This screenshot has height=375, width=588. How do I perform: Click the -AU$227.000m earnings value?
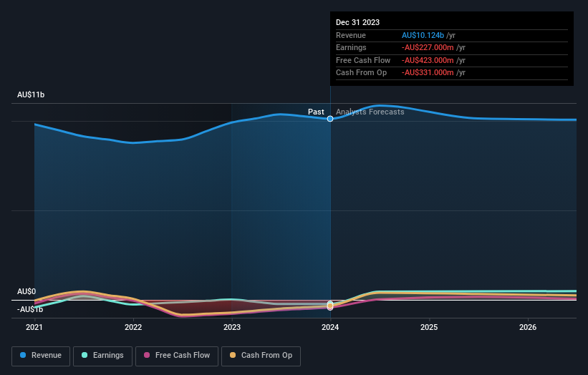428,47
